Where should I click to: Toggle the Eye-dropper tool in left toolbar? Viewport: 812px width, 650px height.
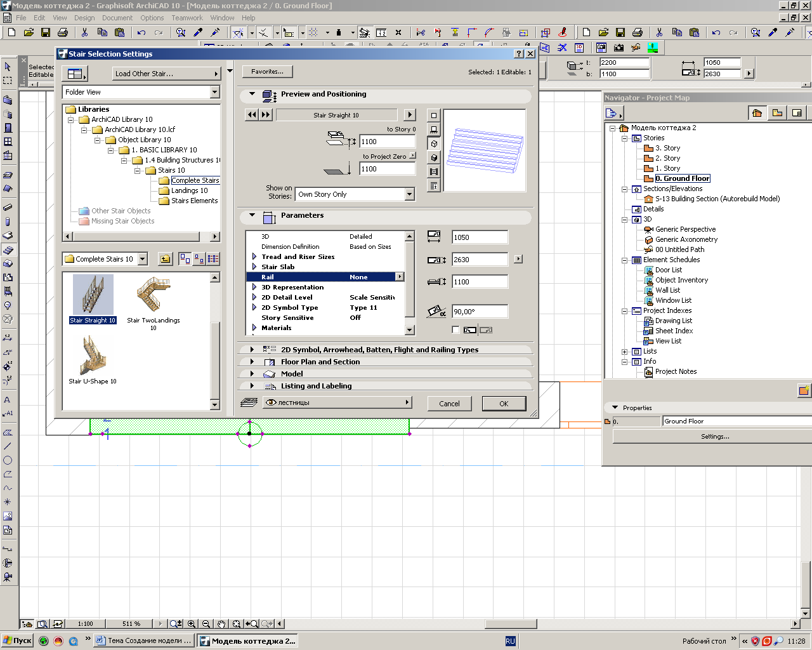point(198,32)
